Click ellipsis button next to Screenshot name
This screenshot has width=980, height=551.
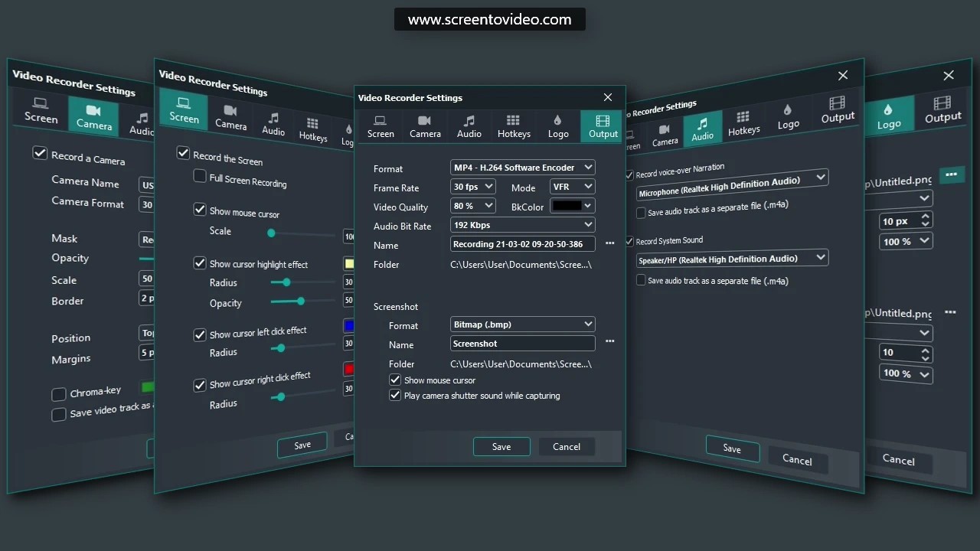tap(610, 341)
